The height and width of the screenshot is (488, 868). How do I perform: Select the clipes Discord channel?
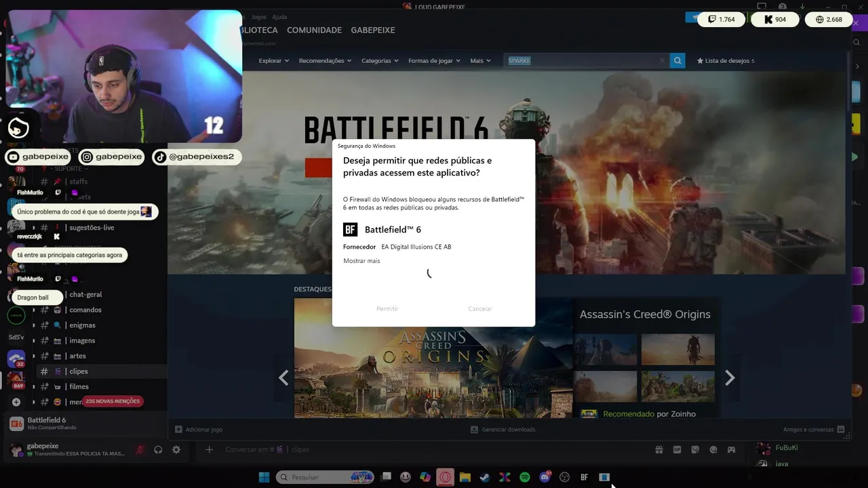[x=102, y=371]
